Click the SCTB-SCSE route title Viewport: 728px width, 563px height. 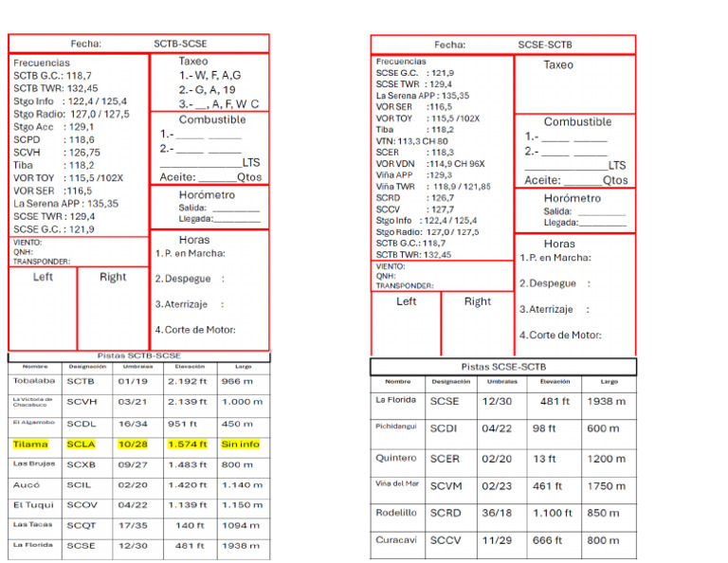[x=180, y=44]
